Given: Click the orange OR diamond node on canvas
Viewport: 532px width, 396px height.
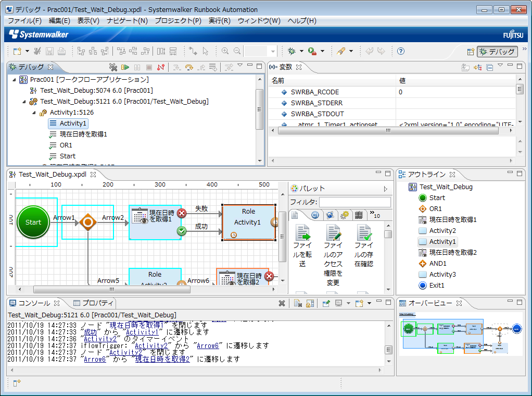Looking at the screenshot, I should 88,222.
